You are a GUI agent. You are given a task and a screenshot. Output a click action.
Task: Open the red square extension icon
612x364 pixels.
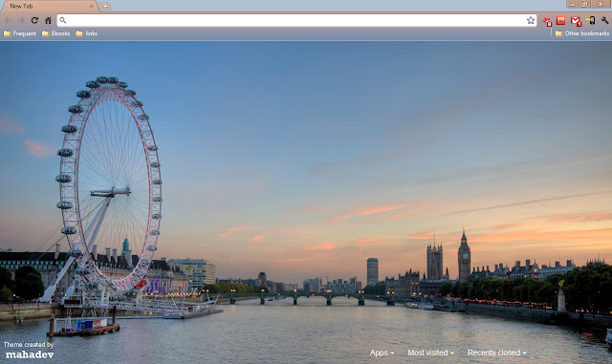point(561,20)
